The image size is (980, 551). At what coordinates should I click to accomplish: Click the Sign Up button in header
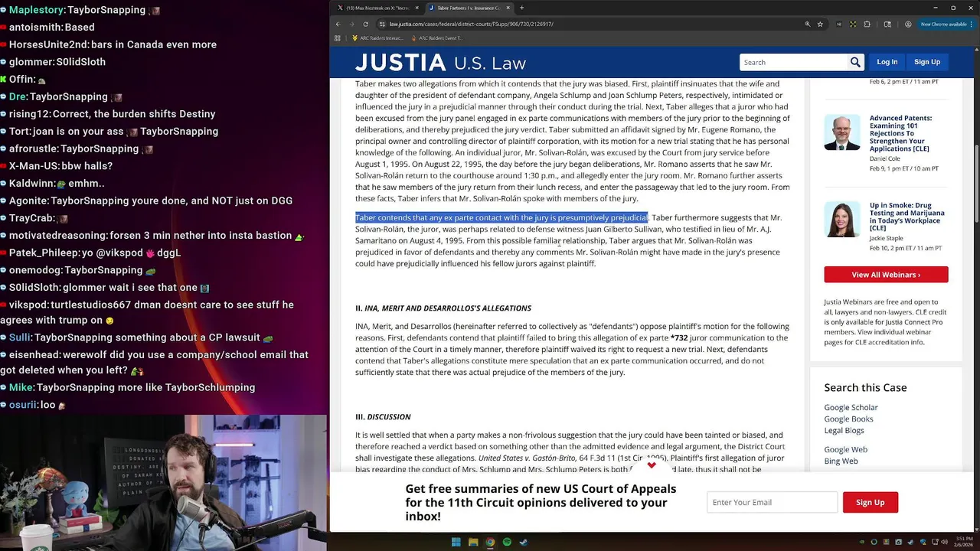point(927,62)
